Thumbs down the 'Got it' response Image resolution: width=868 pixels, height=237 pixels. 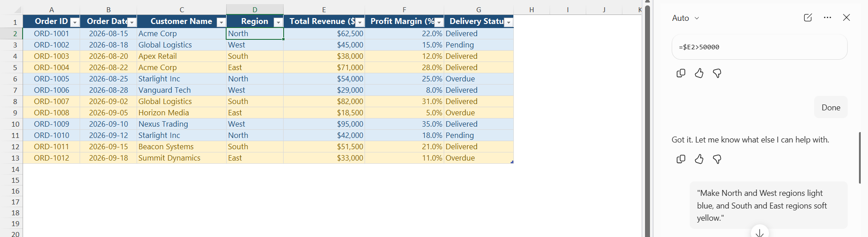tap(717, 159)
